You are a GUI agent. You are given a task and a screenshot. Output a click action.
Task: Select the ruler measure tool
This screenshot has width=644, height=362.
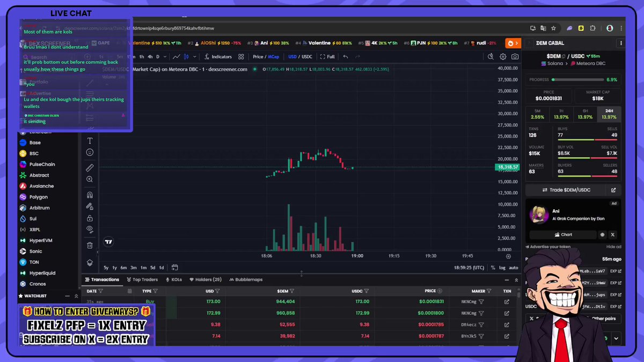[x=90, y=168]
